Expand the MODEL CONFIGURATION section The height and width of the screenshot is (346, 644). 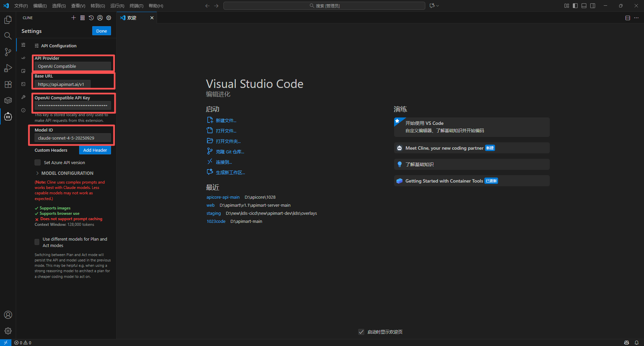tap(67, 173)
